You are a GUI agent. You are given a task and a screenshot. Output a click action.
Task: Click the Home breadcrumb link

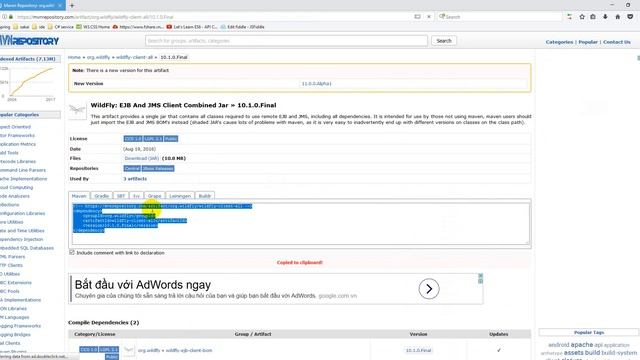pos(74,57)
